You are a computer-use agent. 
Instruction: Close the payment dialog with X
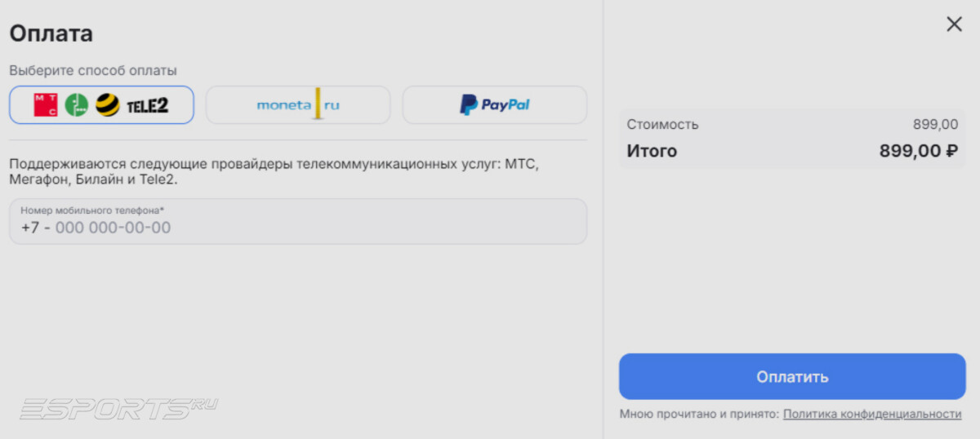pos(954,24)
